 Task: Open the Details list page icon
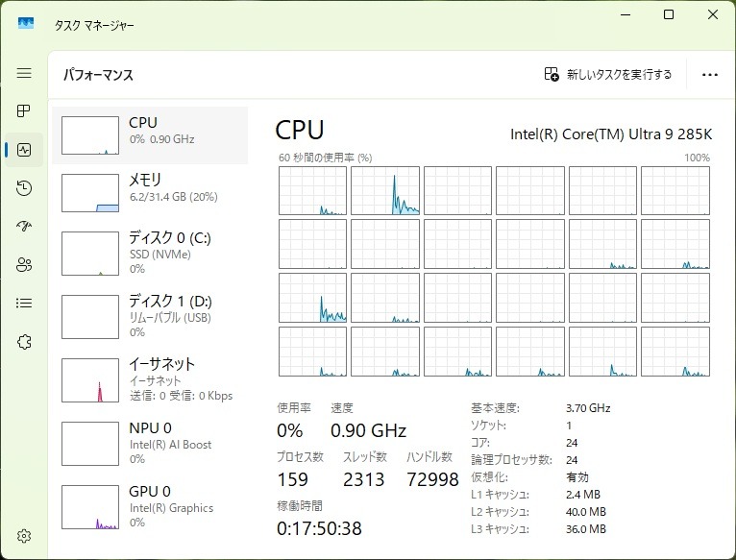[24, 304]
